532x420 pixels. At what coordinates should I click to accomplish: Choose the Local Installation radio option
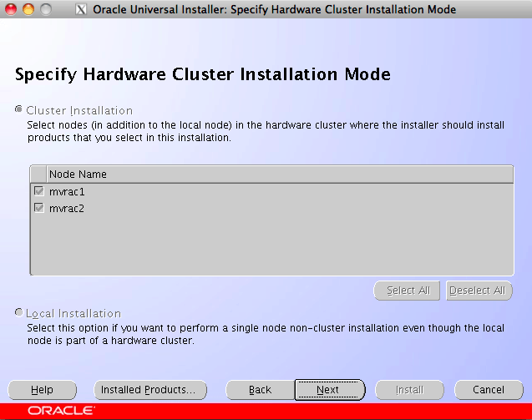point(20,313)
